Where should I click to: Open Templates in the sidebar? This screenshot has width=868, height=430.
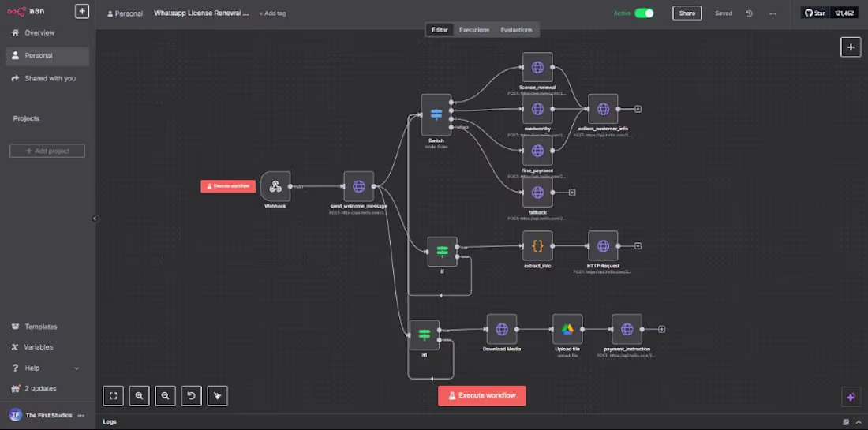tap(40, 327)
